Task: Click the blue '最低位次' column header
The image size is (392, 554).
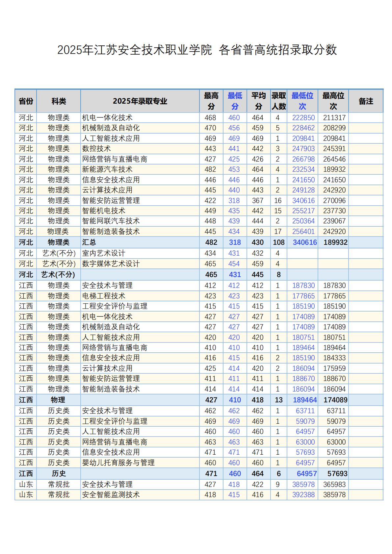Action: pos(302,101)
